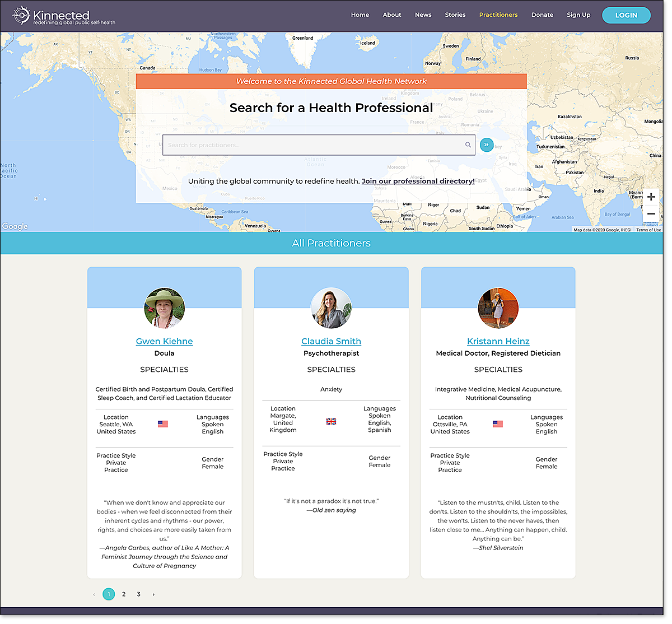This screenshot has height=624, width=672.
Task: Click the 'Kazakhstan' label on the map
Action: pyautogui.click(x=570, y=117)
